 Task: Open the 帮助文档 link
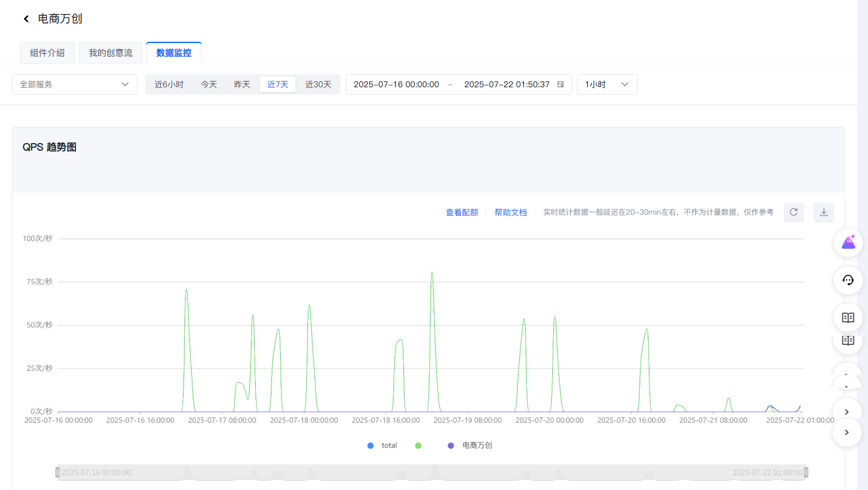(x=510, y=213)
